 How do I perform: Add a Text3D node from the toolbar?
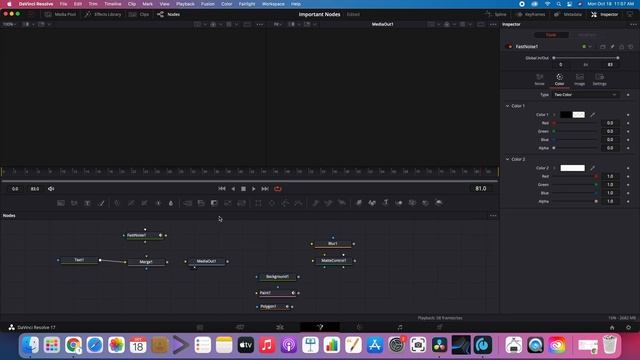coord(385,203)
